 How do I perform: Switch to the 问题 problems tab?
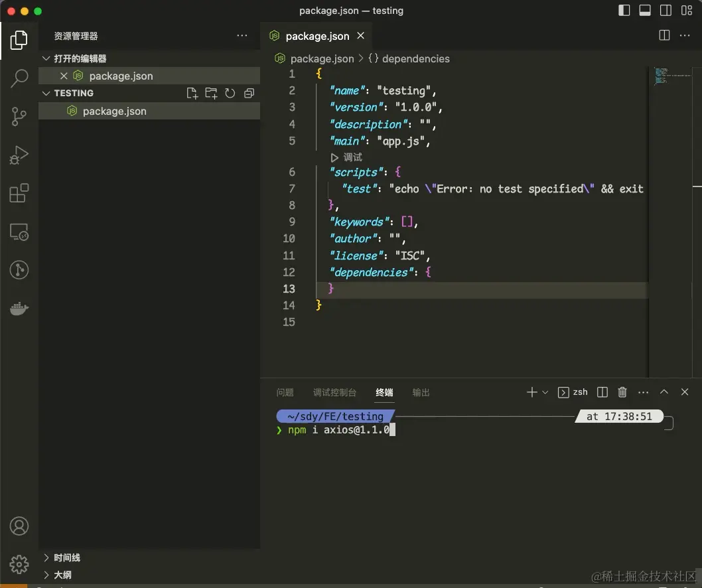(285, 393)
